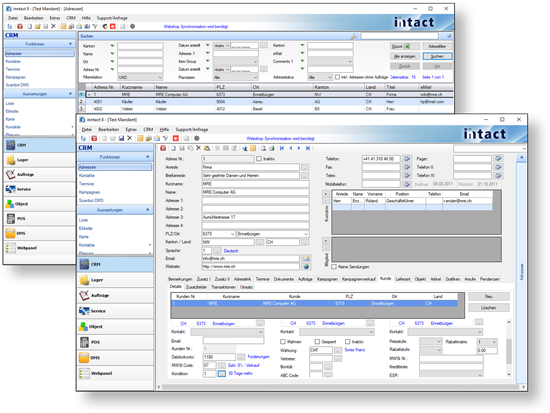Viewport: 550px width, 413px height.
Task: Open POS module in front window sidebar
Action: (x=115, y=342)
